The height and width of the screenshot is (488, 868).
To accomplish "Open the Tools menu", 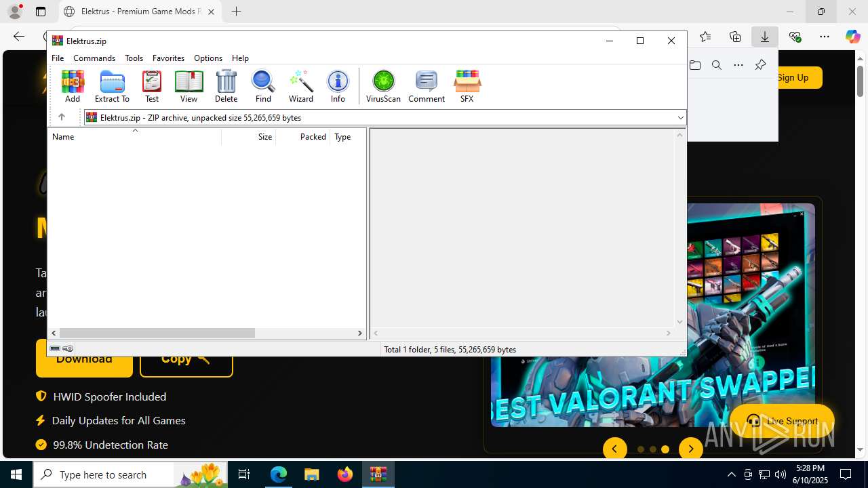I will click(134, 58).
